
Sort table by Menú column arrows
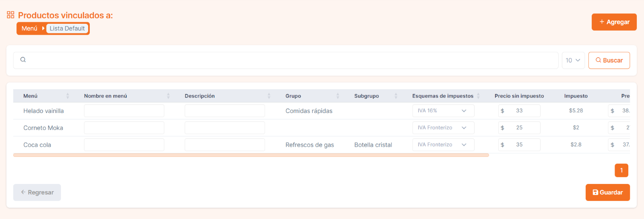68,96
